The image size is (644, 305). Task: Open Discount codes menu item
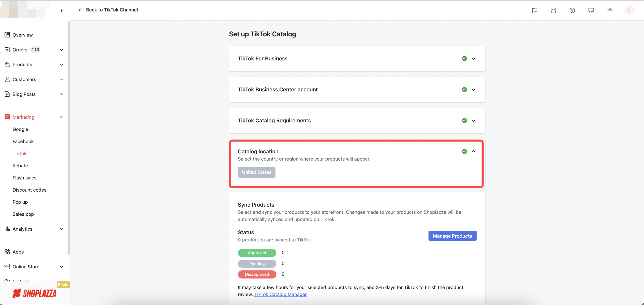coord(29,190)
